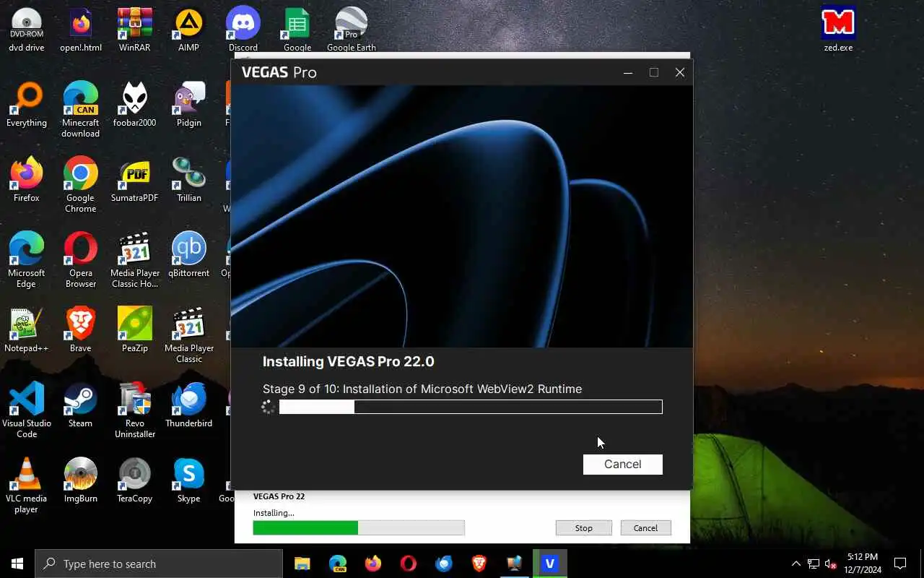Open Firefox from the taskbar
Screen dimensions: 924x578
point(373,564)
